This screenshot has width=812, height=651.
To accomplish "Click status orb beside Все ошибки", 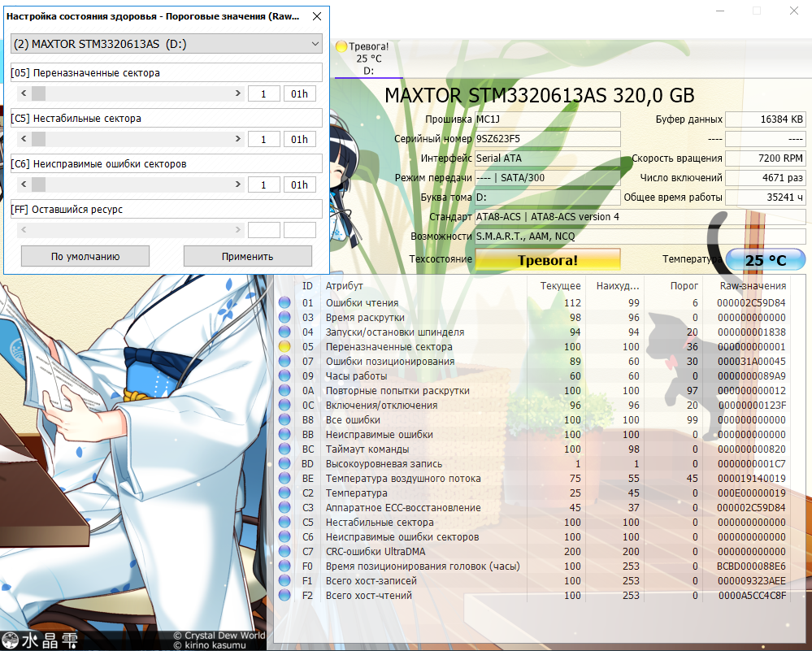I will point(284,419).
